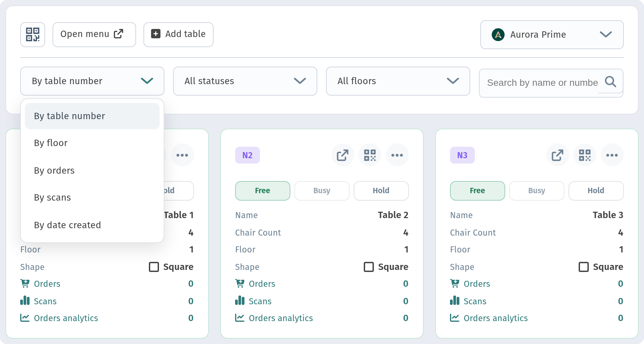Click the N2 table badge

pos(248,155)
